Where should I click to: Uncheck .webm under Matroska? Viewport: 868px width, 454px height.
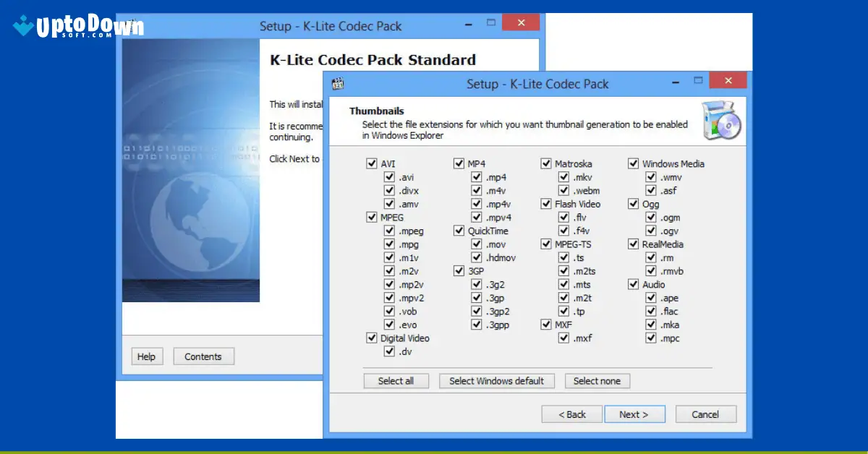(x=563, y=190)
